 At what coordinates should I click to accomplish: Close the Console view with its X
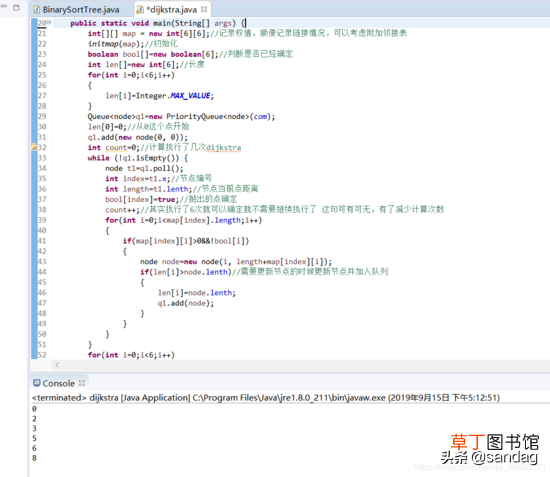(x=82, y=383)
